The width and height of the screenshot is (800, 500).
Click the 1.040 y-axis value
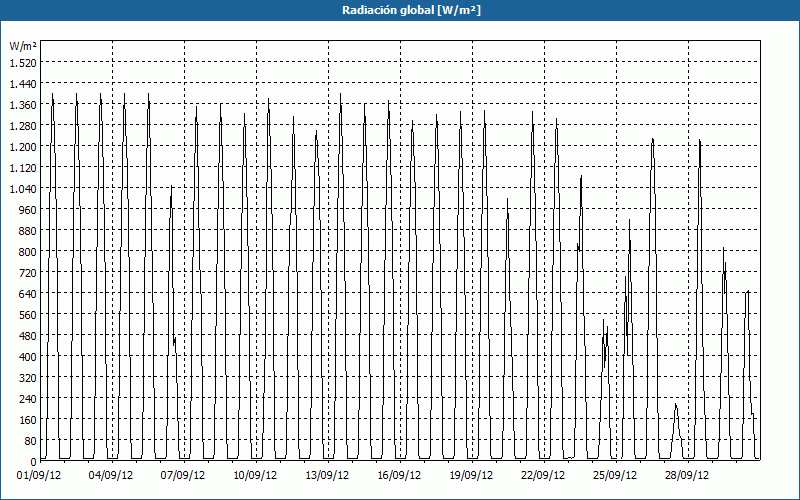tap(23, 189)
